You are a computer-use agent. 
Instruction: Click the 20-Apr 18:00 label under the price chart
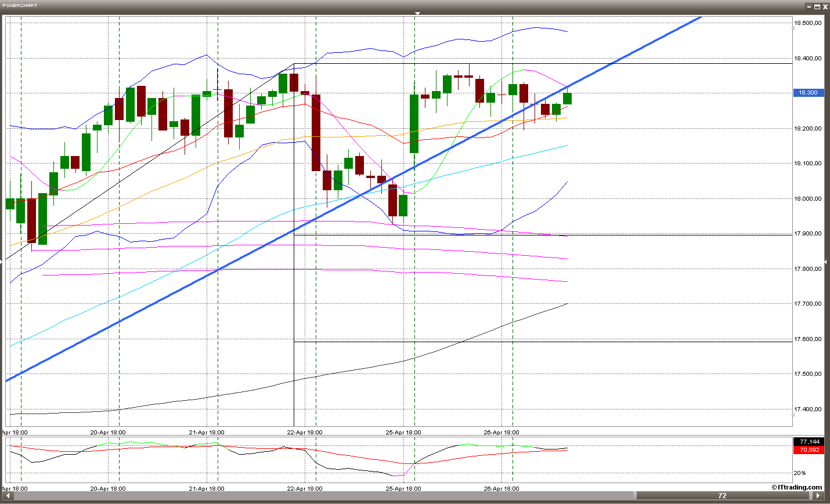pos(108,432)
